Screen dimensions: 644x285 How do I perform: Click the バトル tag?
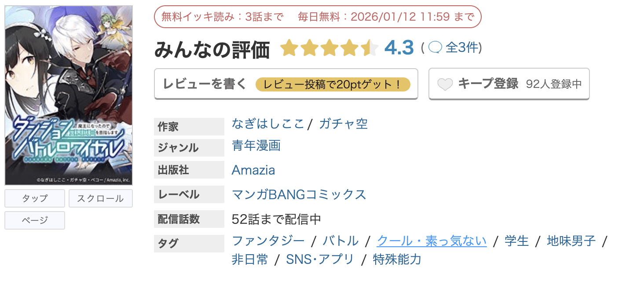pos(340,241)
